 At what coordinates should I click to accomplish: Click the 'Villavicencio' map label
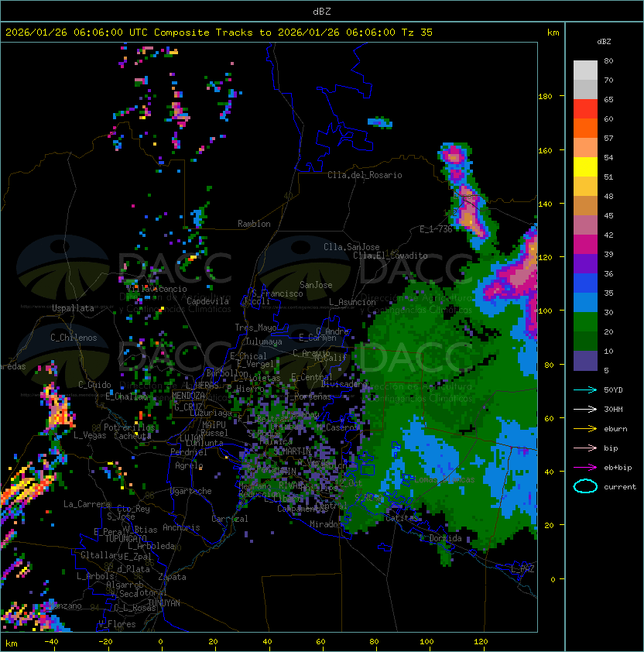[x=157, y=289]
